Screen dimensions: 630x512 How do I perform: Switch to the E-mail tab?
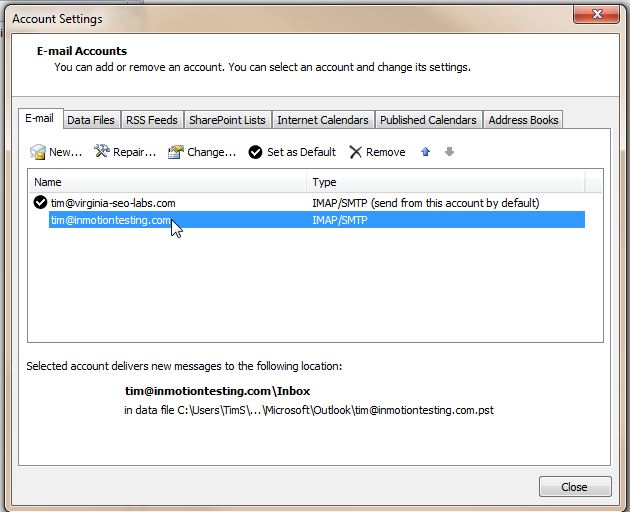[x=40, y=118]
